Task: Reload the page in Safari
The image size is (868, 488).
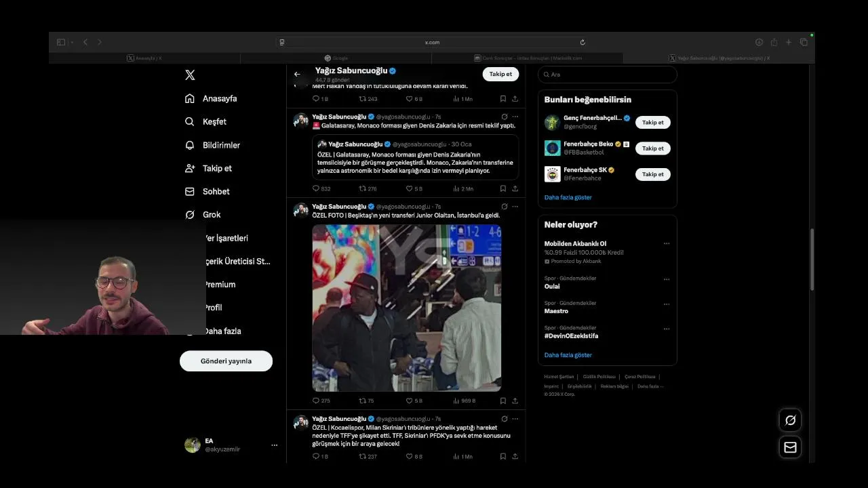Action: (583, 42)
